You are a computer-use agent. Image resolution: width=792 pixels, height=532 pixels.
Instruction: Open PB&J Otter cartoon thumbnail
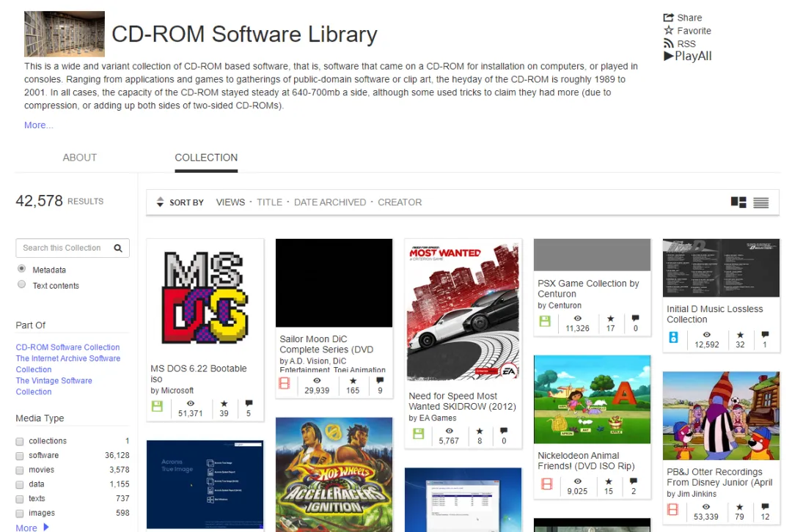tap(721, 415)
